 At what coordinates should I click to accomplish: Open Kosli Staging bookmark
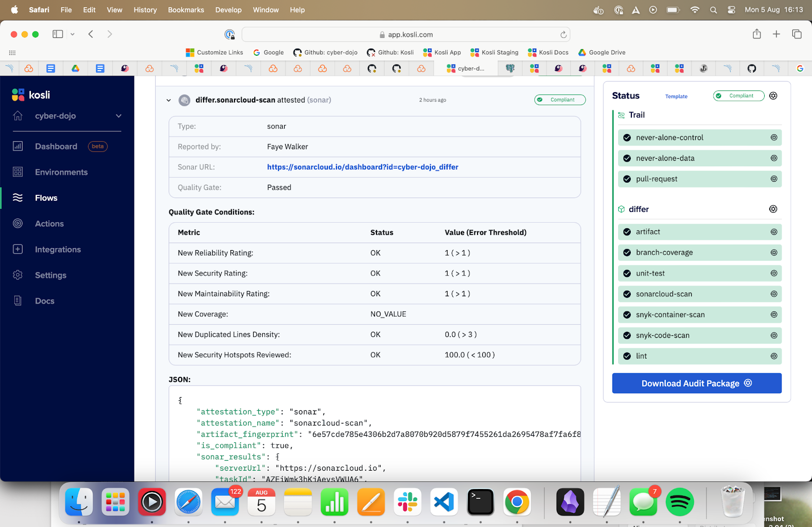coord(494,52)
